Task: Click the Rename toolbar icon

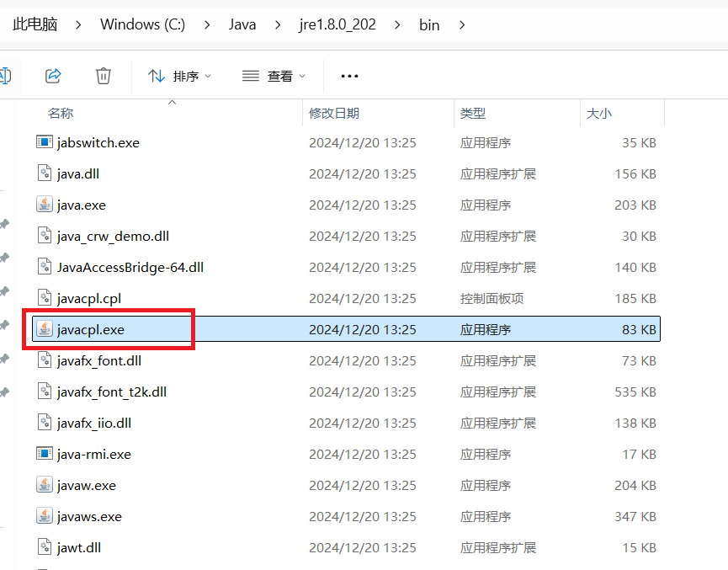Action: point(5,75)
